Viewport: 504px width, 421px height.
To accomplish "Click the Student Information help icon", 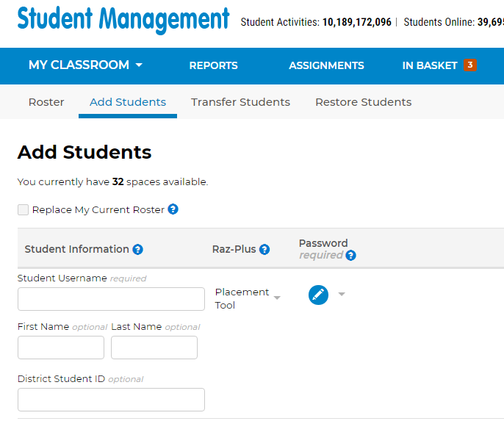I will pos(137,249).
